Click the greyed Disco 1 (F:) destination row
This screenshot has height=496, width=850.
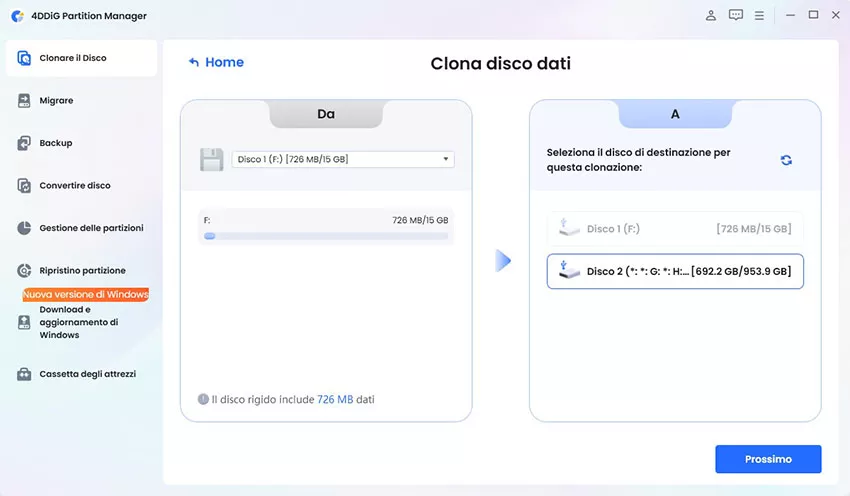pyautogui.click(x=675, y=229)
